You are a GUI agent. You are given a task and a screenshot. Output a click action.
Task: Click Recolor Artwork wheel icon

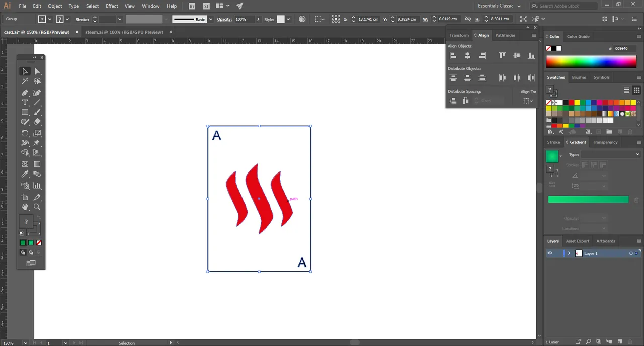(x=302, y=19)
